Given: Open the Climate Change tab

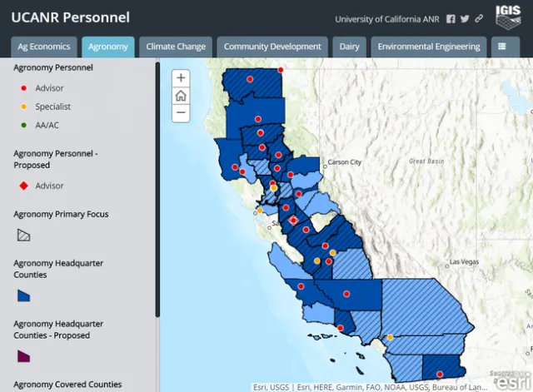Looking at the screenshot, I should pyautogui.click(x=176, y=47).
